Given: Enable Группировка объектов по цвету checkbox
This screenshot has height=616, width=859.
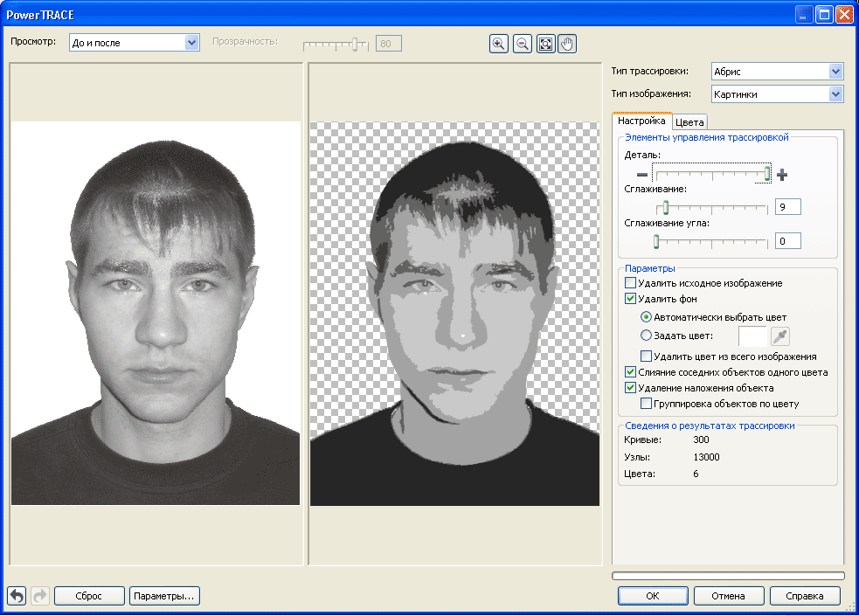Looking at the screenshot, I should pyautogui.click(x=646, y=404).
